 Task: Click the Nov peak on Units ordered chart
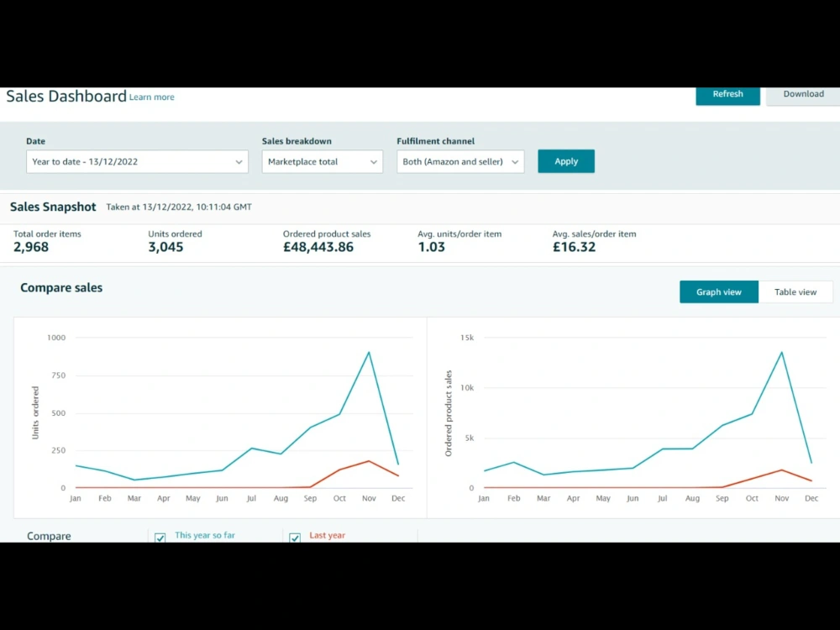(369, 352)
